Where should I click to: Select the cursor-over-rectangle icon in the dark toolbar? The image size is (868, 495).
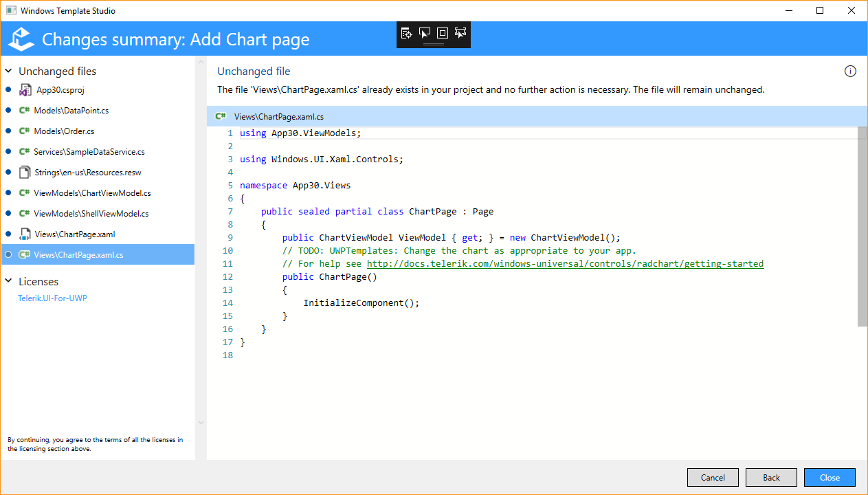tap(424, 32)
